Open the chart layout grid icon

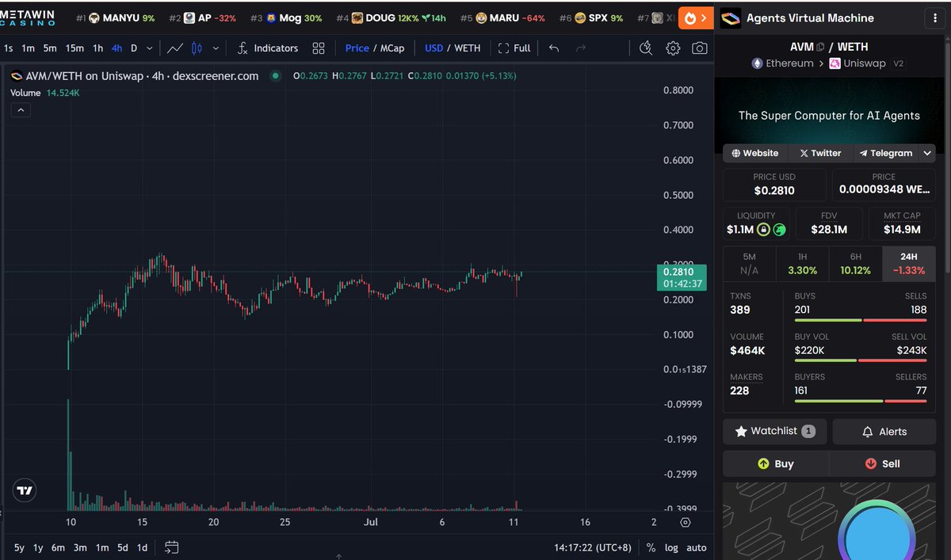(x=319, y=48)
